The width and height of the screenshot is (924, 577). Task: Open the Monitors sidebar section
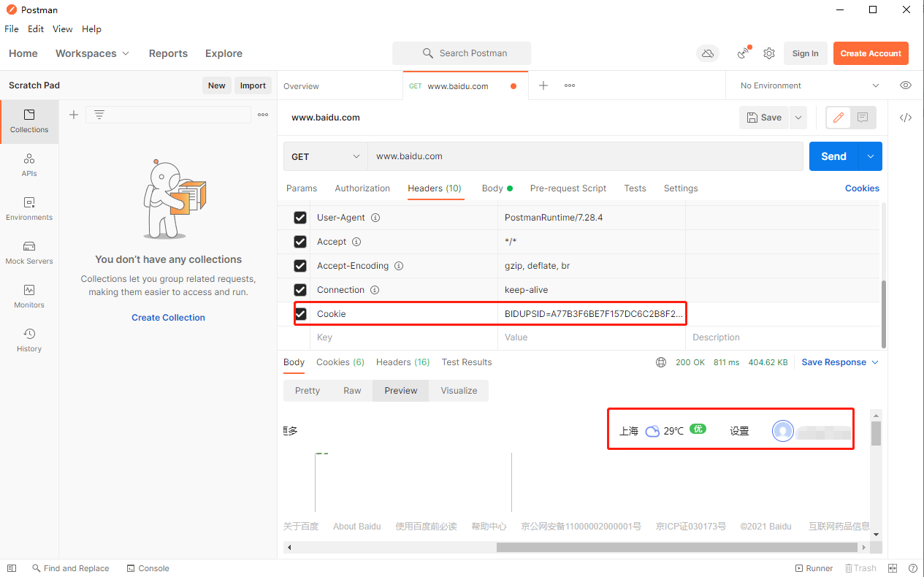click(x=29, y=297)
